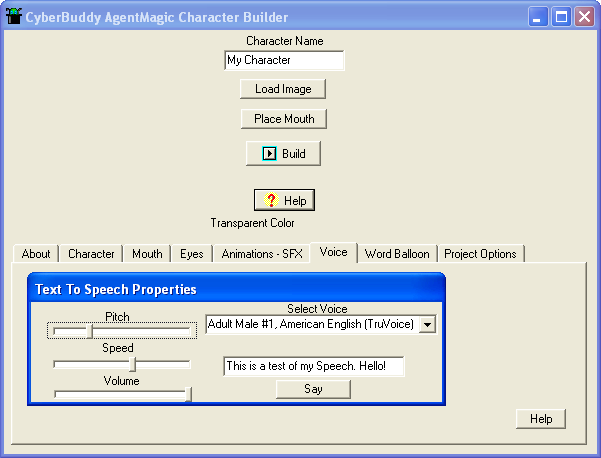
Task: Go to the Eyes tab
Action: pyautogui.click(x=192, y=254)
